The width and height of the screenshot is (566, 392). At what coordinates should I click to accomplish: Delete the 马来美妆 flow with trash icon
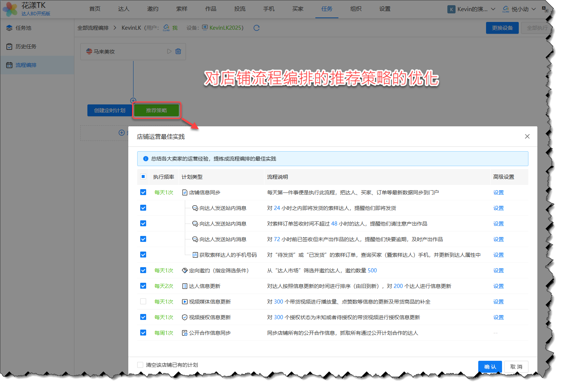[x=178, y=51]
